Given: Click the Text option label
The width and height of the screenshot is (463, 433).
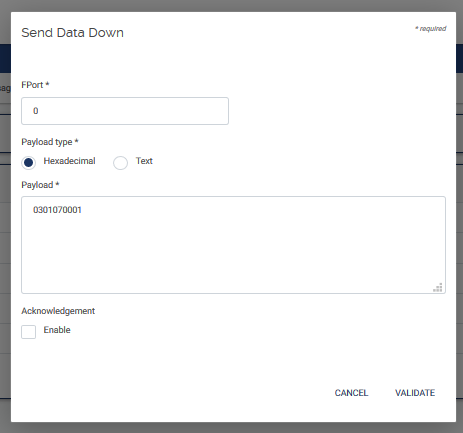Looking at the screenshot, I should point(144,161).
